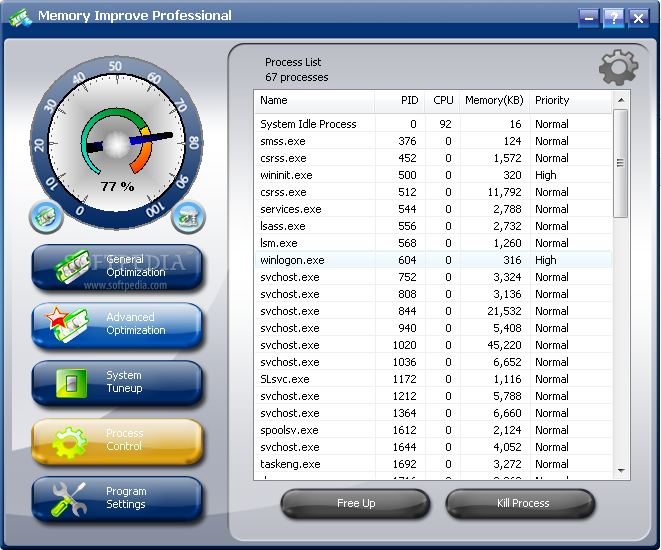Screen dimensions: 661x550
Task: Sort process list by Priority column
Action: [x=570, y=101]
